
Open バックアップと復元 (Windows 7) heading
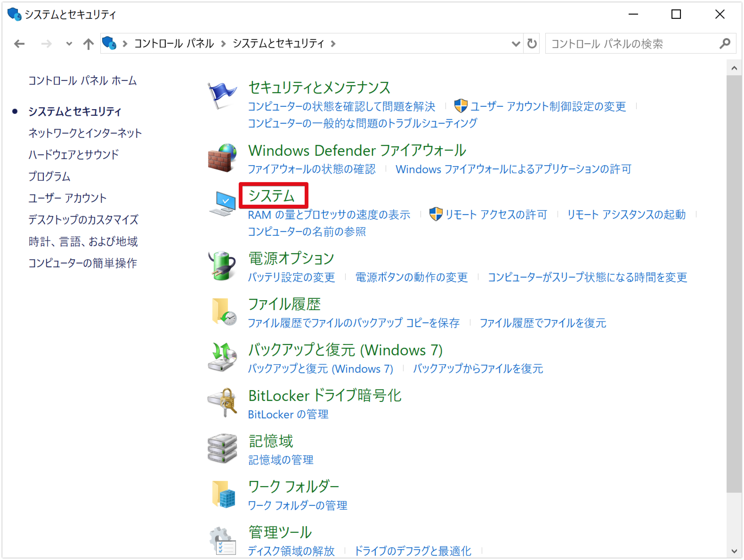pos(345,350)
